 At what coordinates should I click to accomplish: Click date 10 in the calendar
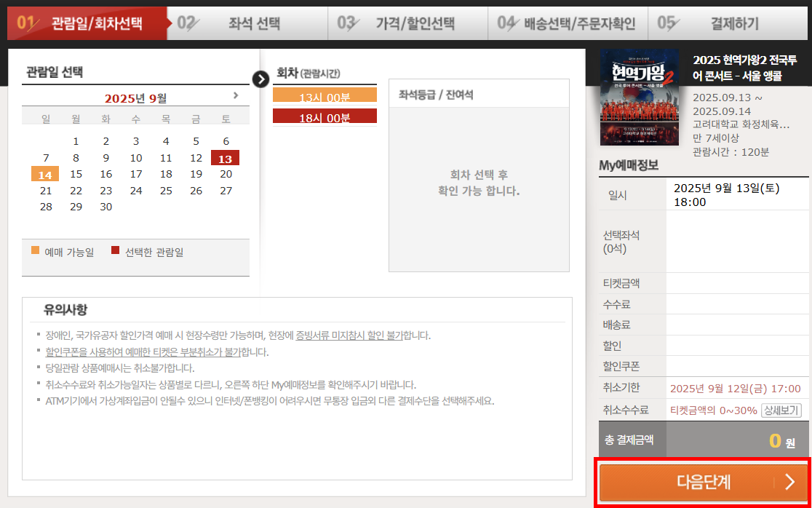pyautogui.click(x=136, y=158)
